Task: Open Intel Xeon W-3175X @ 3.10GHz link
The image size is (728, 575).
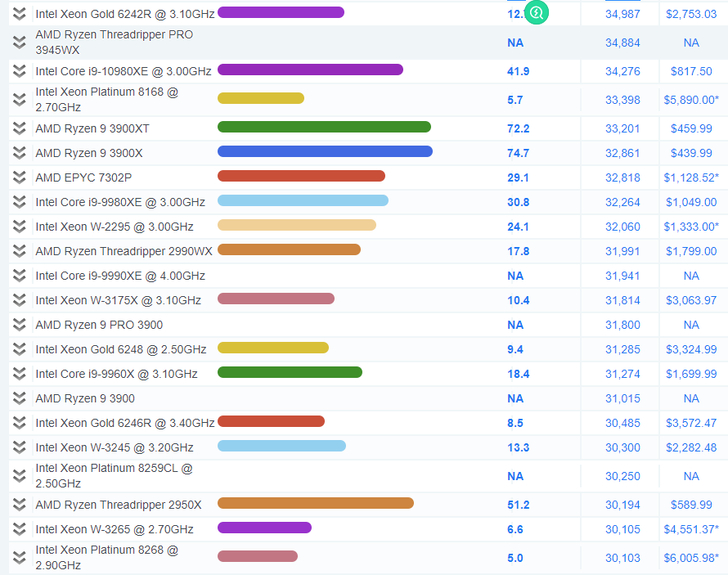Action: [119, 300]
